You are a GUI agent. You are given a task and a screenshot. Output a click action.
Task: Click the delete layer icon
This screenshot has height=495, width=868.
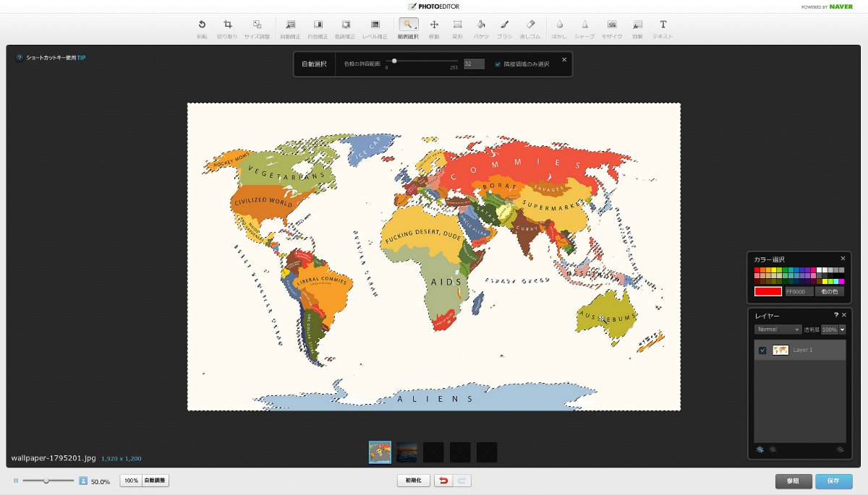point(840,450)
